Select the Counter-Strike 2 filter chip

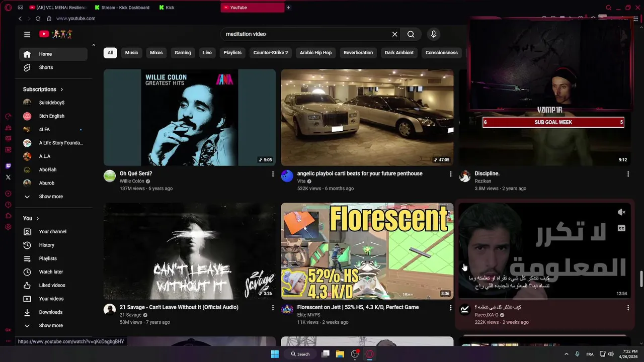(x=271, y=53)
